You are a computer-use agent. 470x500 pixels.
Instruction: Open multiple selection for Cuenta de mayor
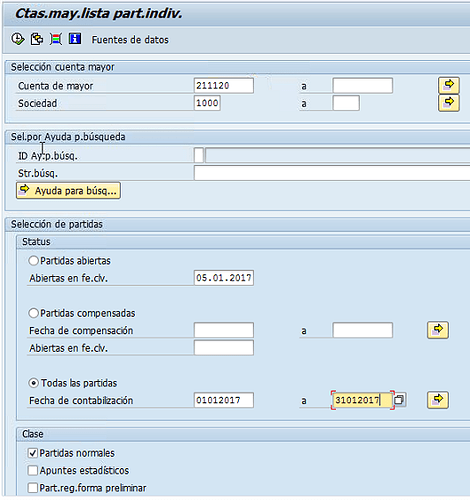pyautogui.click(x=449, y=85)
